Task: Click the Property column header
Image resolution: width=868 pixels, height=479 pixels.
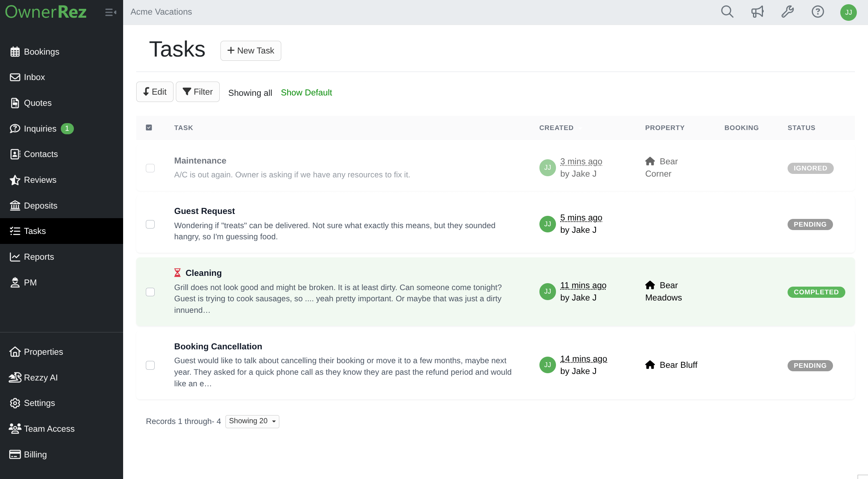Action: tap(665, 128)
